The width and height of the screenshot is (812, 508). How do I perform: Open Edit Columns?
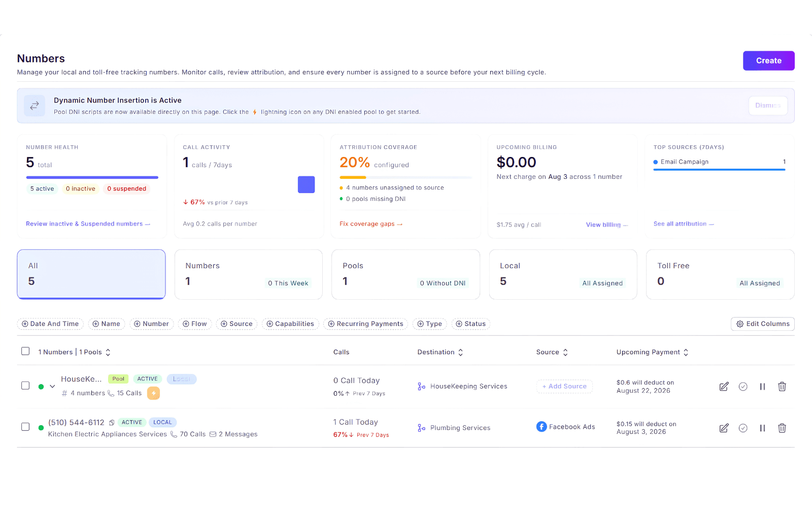(763, 324)
